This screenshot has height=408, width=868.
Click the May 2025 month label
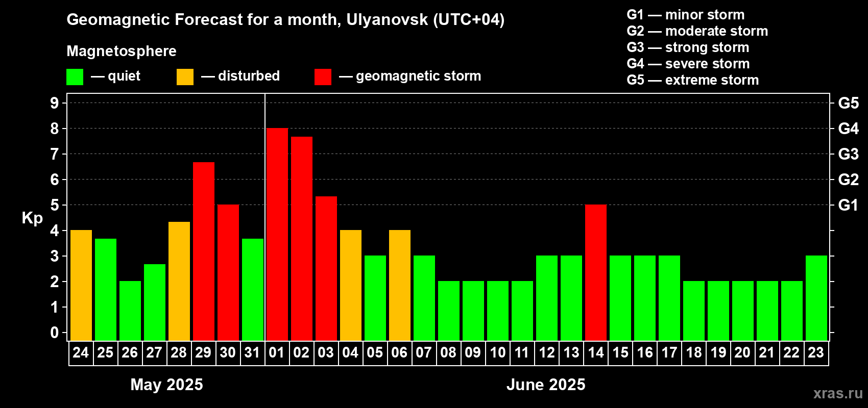166,385
